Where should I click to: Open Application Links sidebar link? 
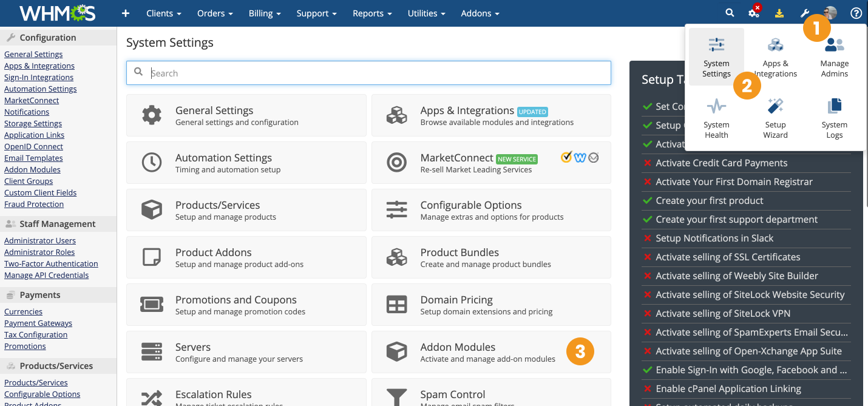tap(34, 135)
